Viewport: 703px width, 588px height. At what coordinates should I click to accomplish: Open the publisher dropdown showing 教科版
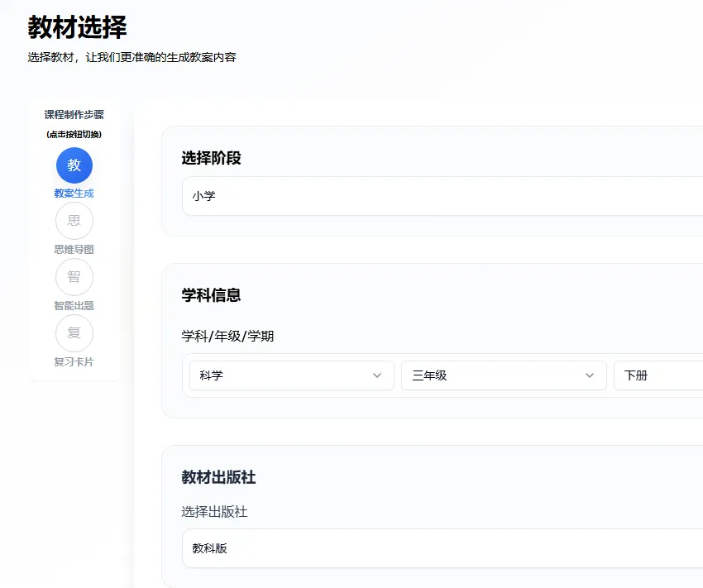point(442,548)
